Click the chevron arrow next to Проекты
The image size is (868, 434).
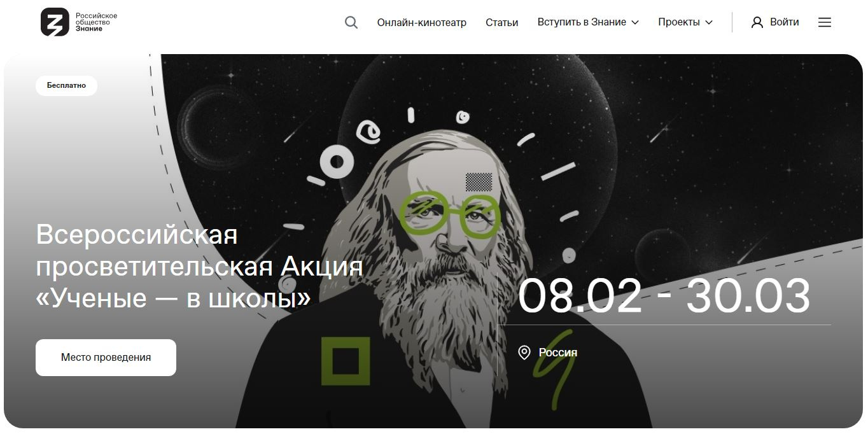coord(709,22)
